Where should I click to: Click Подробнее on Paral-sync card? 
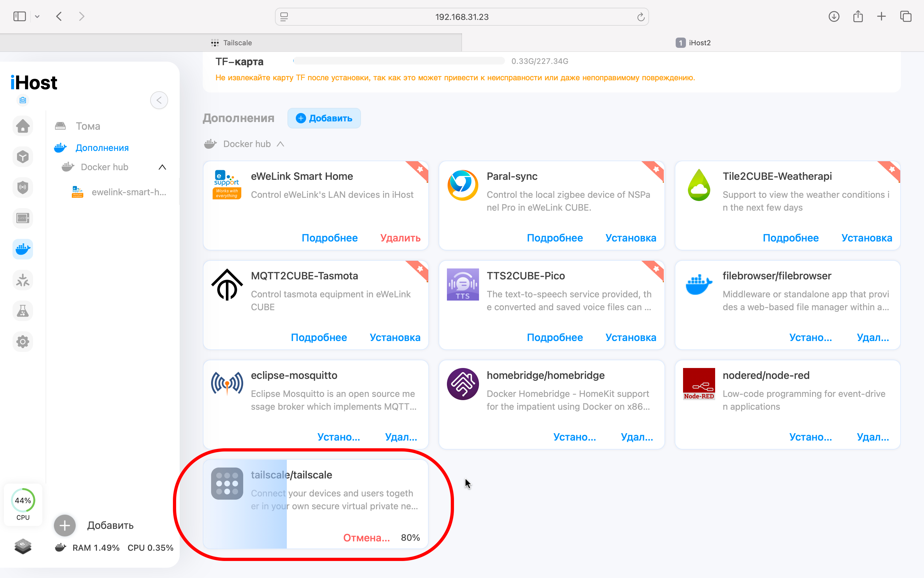(x=555, y=238)
